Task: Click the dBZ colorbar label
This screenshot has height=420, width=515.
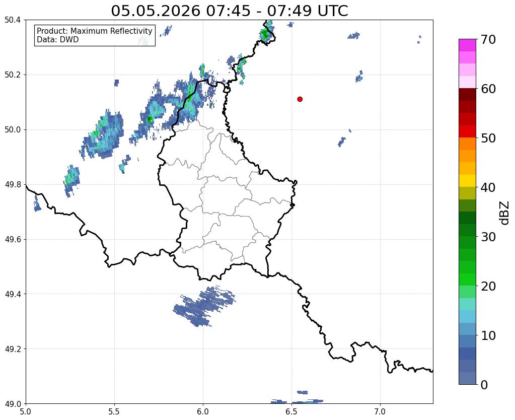Action: 505,213
